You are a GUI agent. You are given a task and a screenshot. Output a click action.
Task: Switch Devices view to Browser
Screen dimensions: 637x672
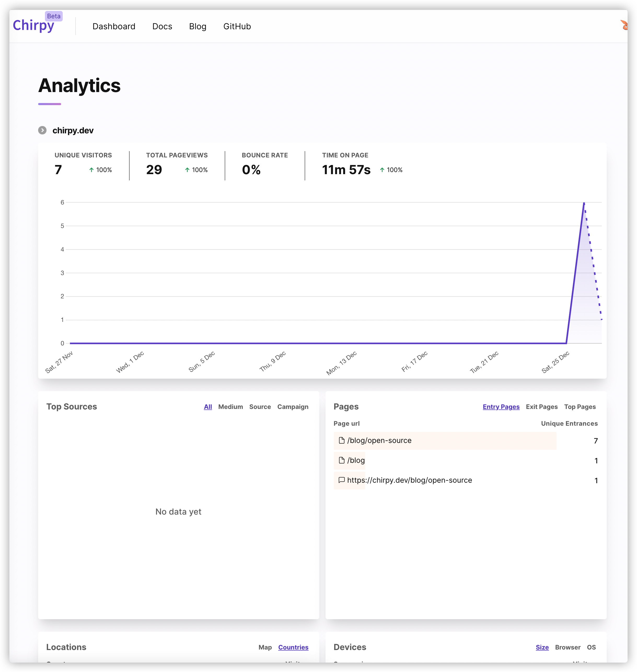(568, 647)
